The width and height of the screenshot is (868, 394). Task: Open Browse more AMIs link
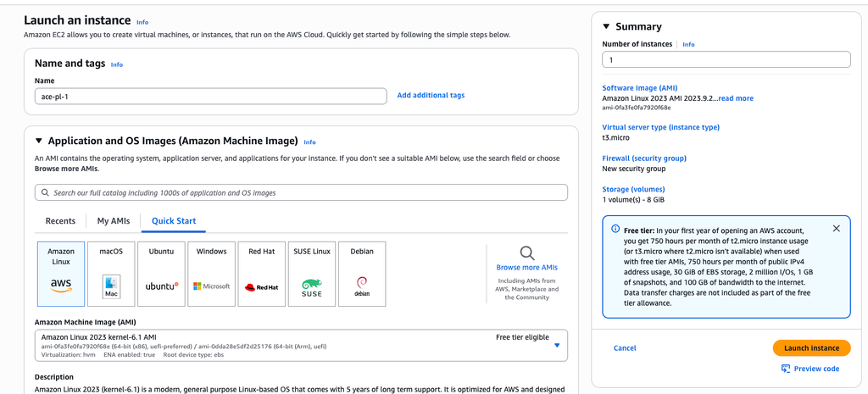(x=527, y=267)
